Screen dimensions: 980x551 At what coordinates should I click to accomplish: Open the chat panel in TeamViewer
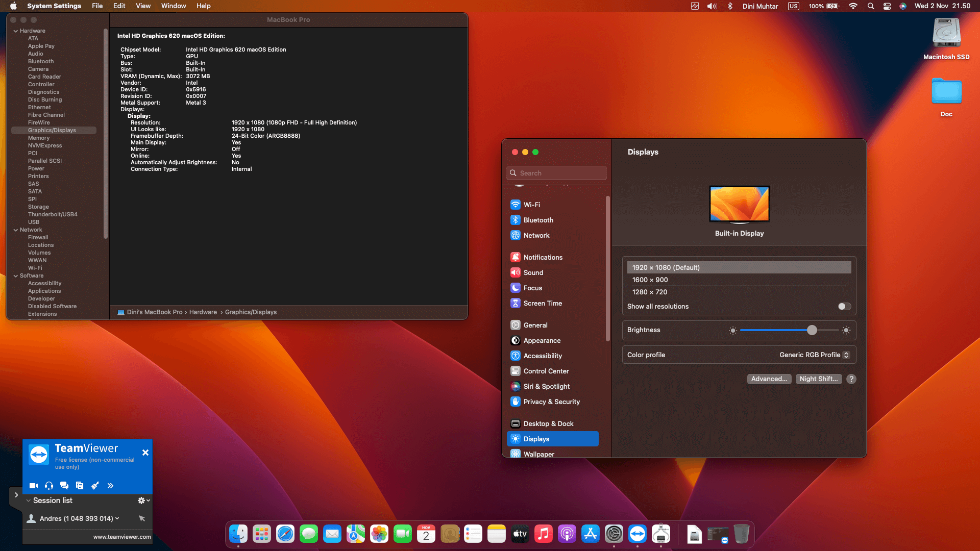[x=64, y=486]
